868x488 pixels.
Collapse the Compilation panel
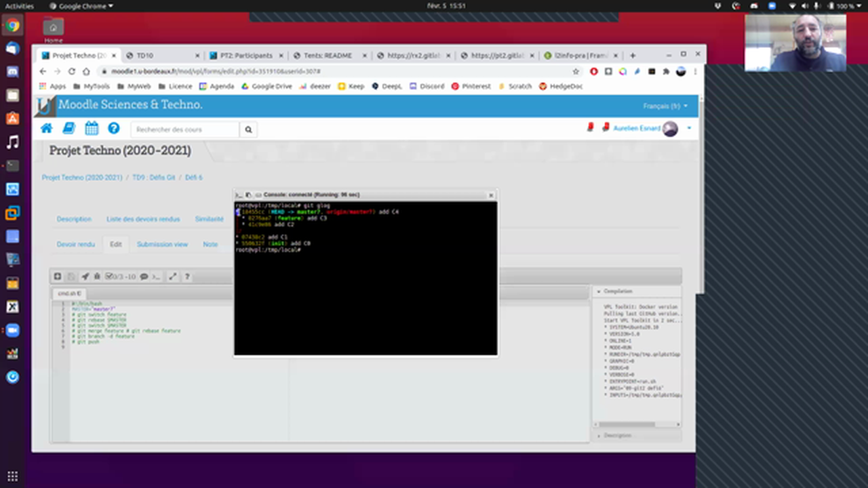[x=637, y=291]
